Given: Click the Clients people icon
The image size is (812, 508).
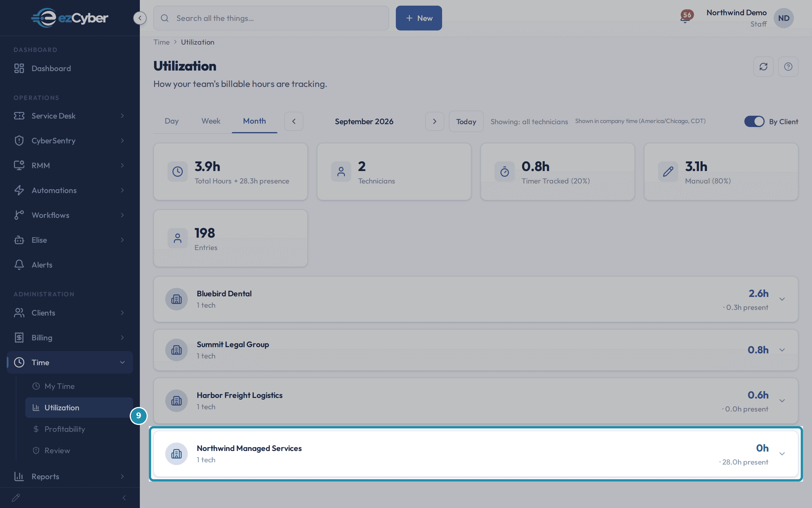Looking at the screenshot, I should coord(19,313).
